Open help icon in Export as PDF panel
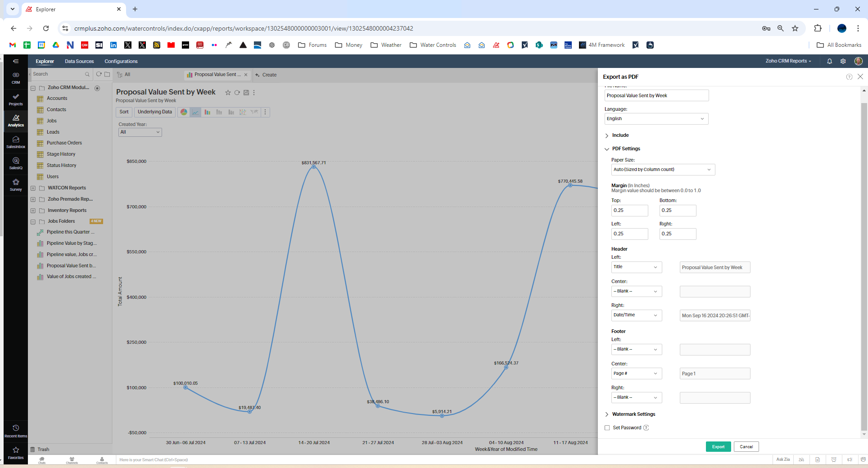 tap(849, 77)
